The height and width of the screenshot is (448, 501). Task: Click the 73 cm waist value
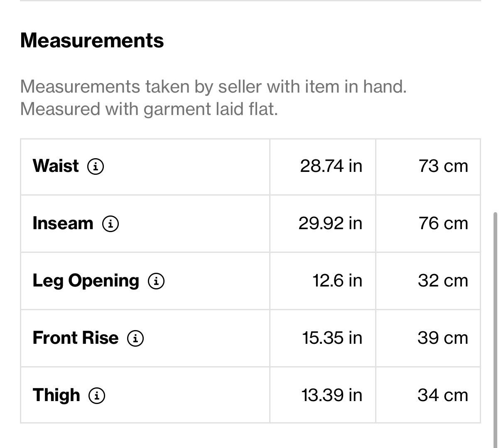(443, 166)
